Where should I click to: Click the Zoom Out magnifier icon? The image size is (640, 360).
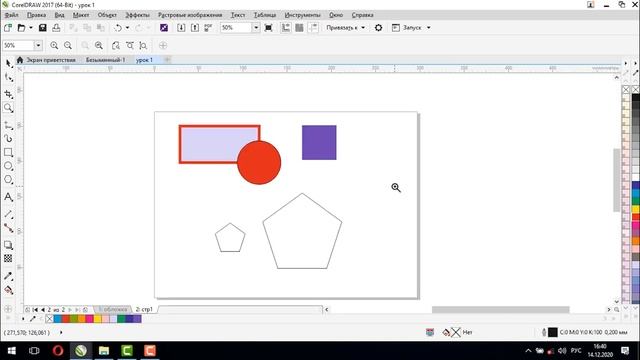click(68, 45)
